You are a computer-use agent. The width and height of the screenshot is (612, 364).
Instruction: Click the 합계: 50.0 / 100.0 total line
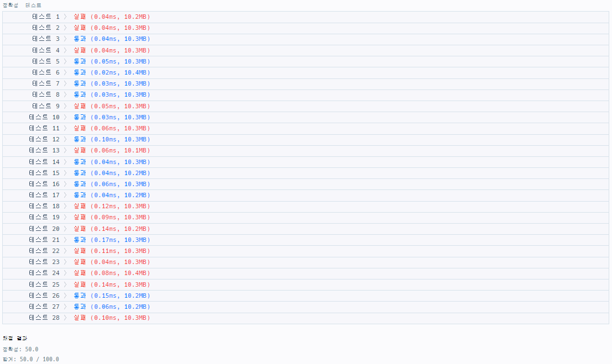[x=31, y=360]
